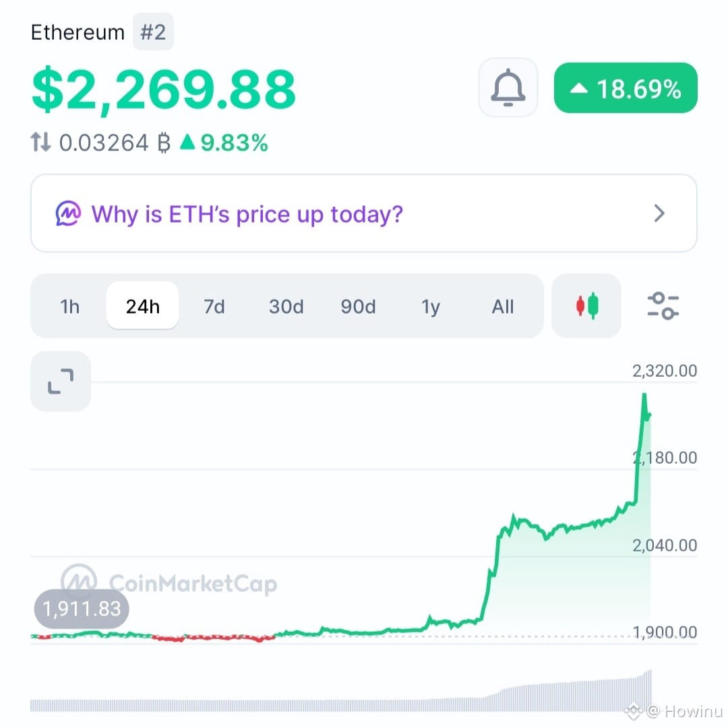Switch chart range to 30d

click(x=286, y=307)
